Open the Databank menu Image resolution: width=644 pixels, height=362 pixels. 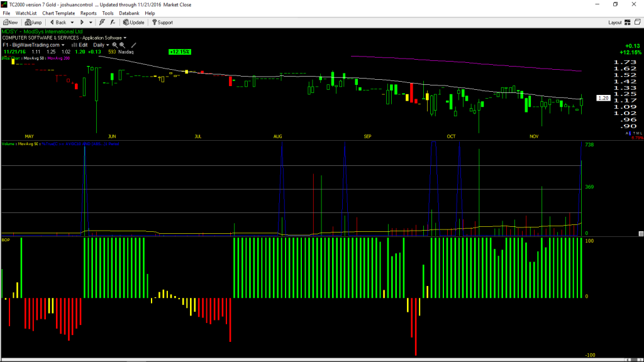click(x=129, y=13)
